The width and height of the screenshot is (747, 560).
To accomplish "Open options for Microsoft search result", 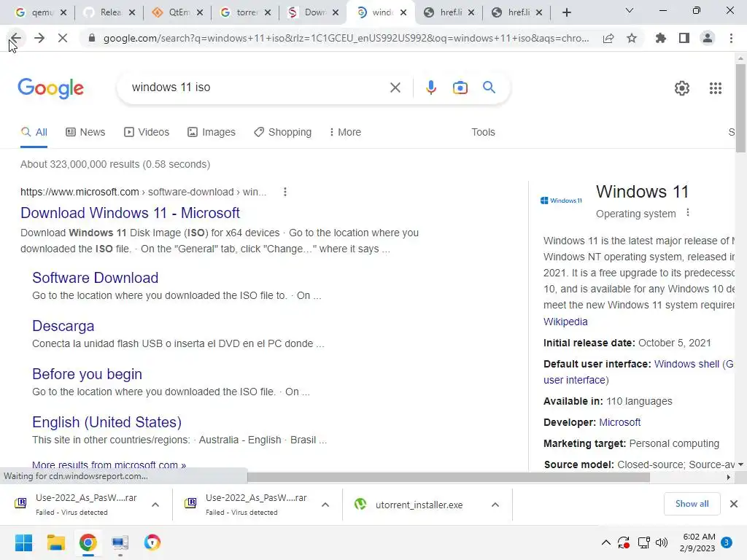I will [285, 192].
